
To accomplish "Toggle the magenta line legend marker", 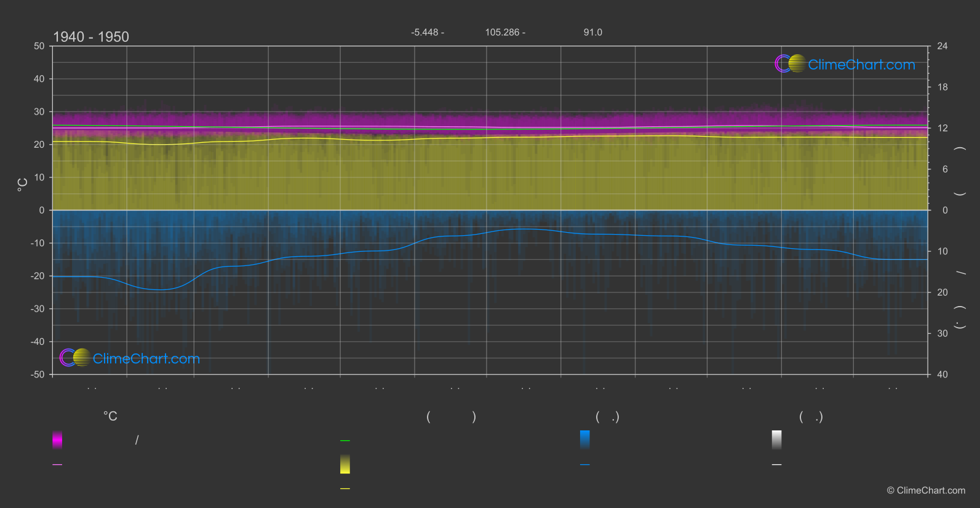I will click(57, 464).
